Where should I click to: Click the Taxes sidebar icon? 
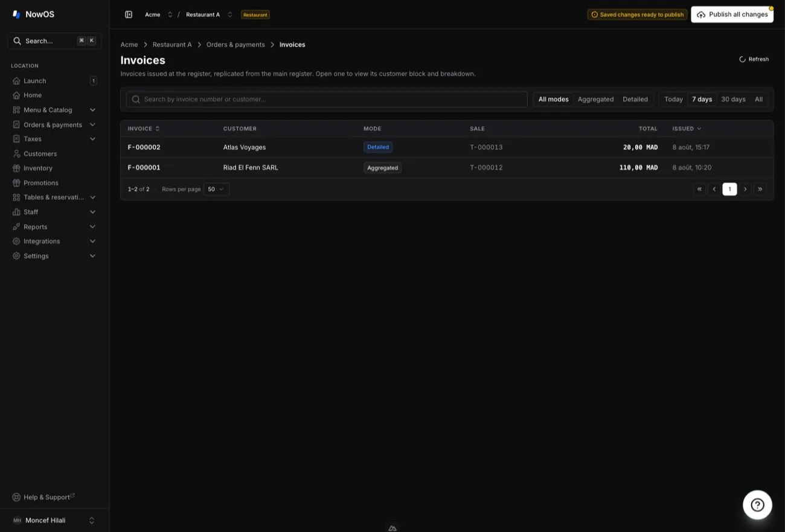[x=16, y=139]
